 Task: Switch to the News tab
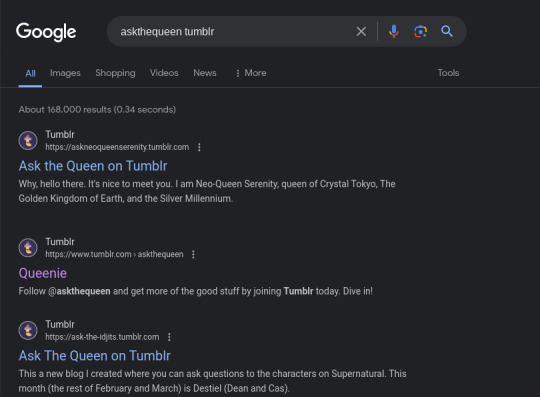pos(205,73)
